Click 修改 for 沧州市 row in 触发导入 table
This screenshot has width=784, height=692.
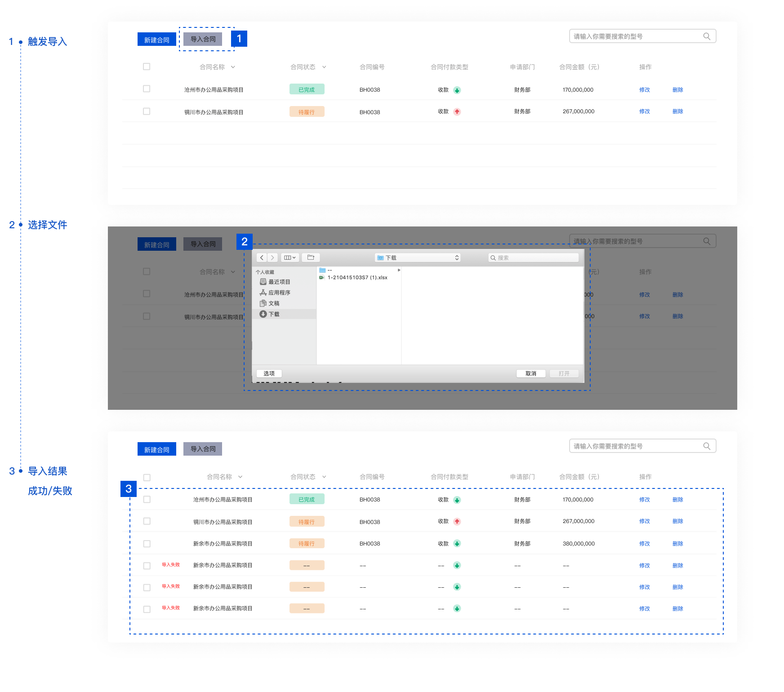click(x=645, y=90)
